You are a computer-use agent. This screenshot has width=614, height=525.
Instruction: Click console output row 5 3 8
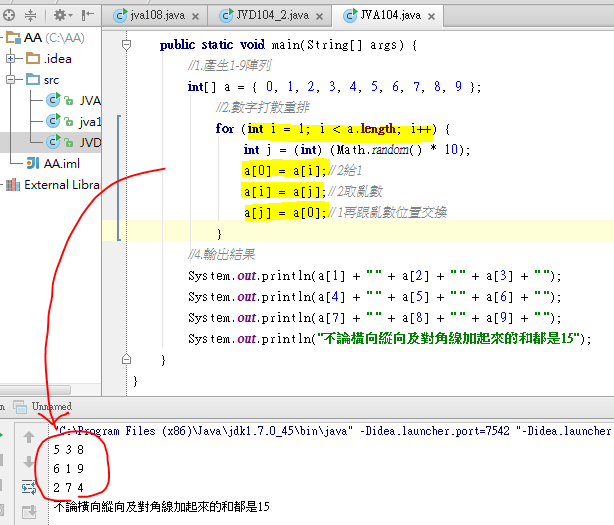(x=69, y=449)
